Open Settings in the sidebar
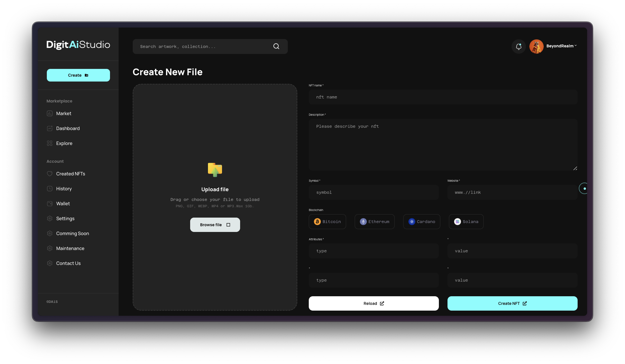The width and height of the screenshot is (625, 364). tap(65, 218)
